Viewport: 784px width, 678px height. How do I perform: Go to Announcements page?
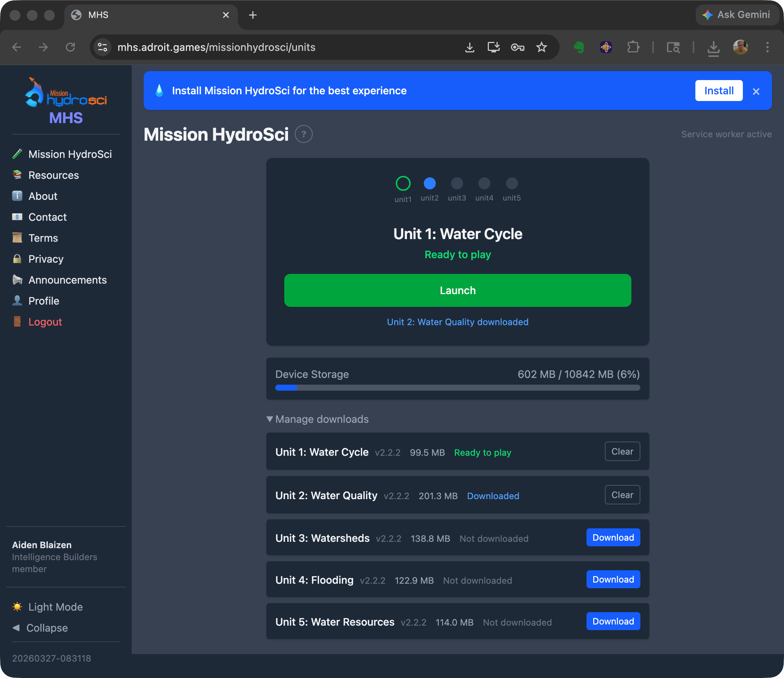tap(67, 280)
